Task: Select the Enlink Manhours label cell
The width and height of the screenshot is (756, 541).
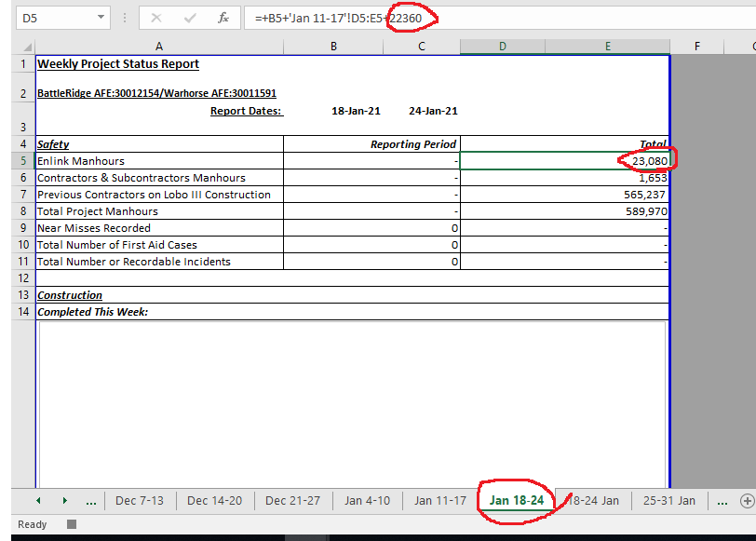Action: 159,161
